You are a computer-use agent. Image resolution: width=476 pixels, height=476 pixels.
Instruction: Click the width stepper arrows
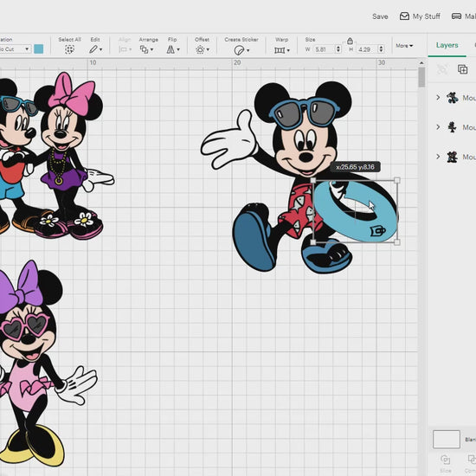coord(338,49)
